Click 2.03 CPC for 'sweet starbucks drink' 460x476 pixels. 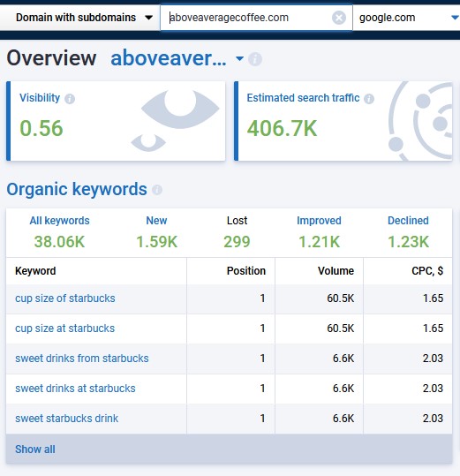433,419
